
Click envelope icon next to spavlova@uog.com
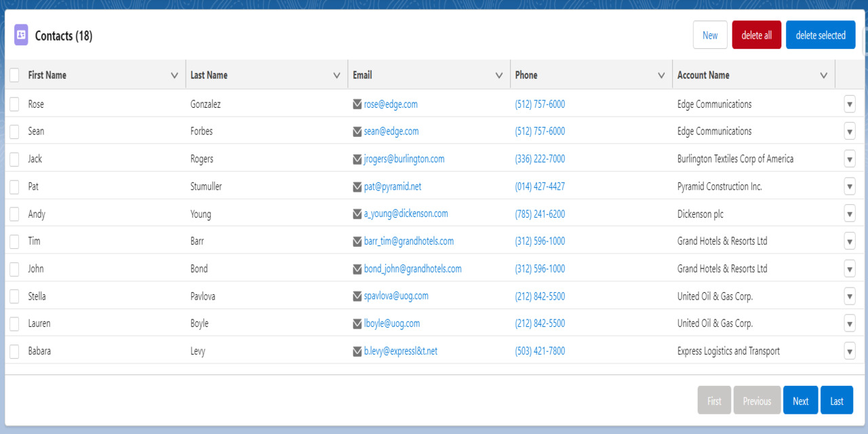[x=357, y=296]
